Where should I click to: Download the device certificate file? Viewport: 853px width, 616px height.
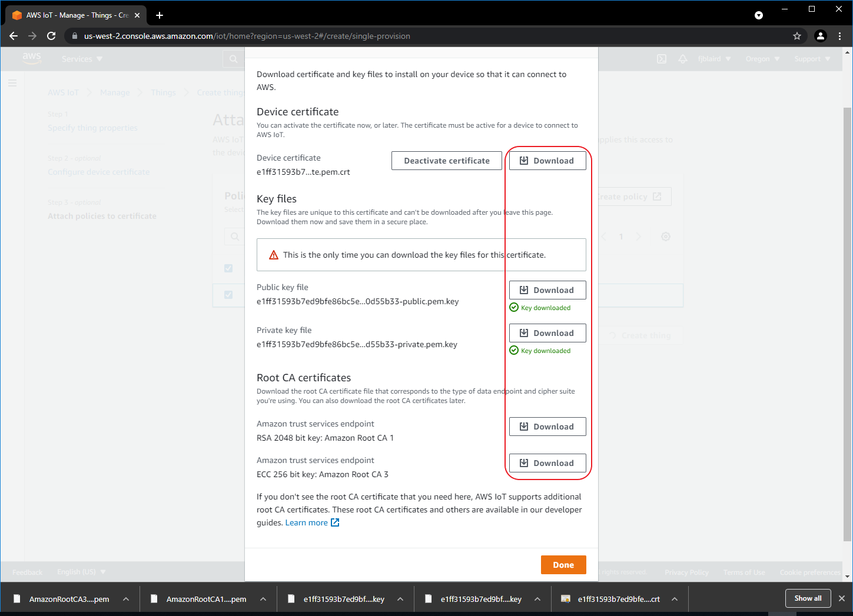coord(547,161)
